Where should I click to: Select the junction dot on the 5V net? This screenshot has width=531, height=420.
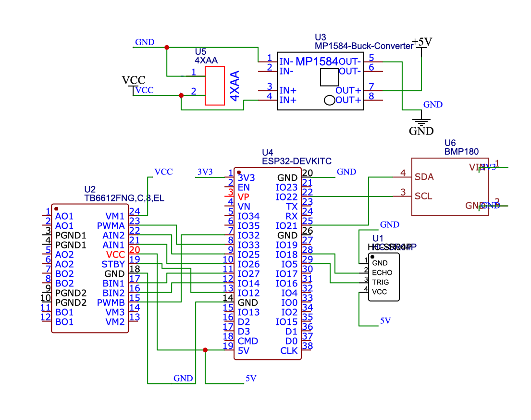(205, 351)
